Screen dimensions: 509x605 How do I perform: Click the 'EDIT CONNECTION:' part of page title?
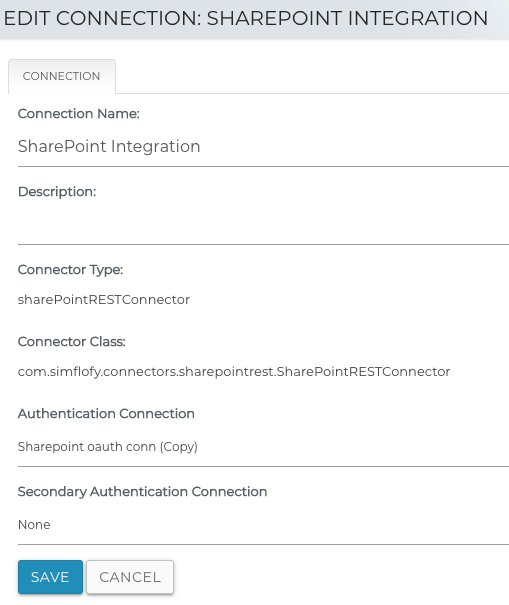[x=103, y=18]
